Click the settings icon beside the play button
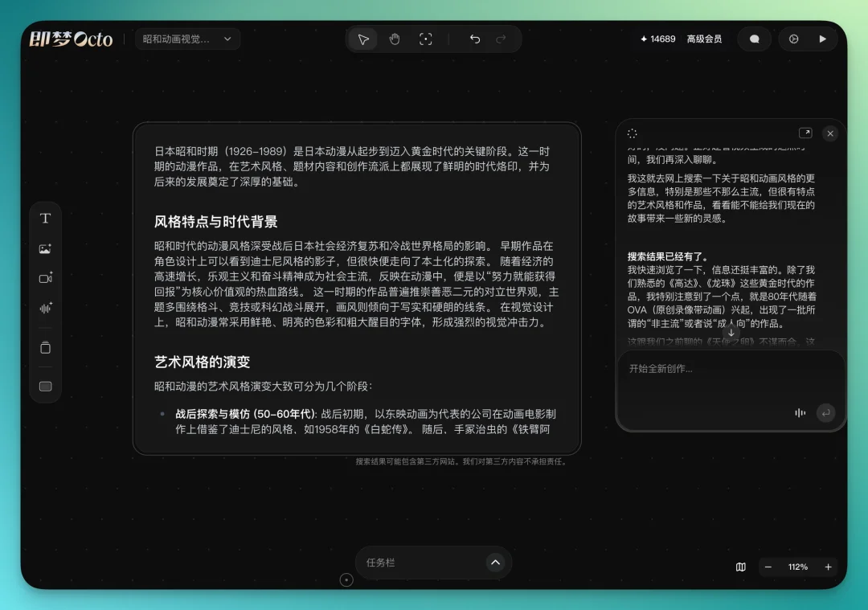Image resolution: width=868 pixels, height=610 pixels. pos(794,39)
